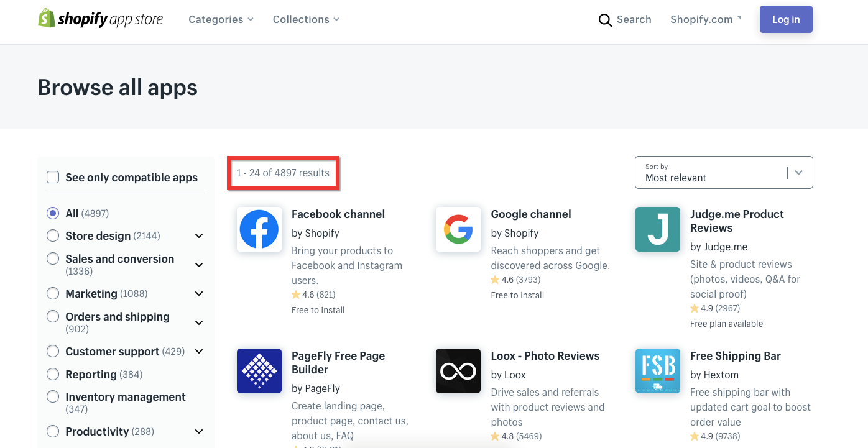
Task: Click 'by Judge.me' developer text
Action: 719,247
